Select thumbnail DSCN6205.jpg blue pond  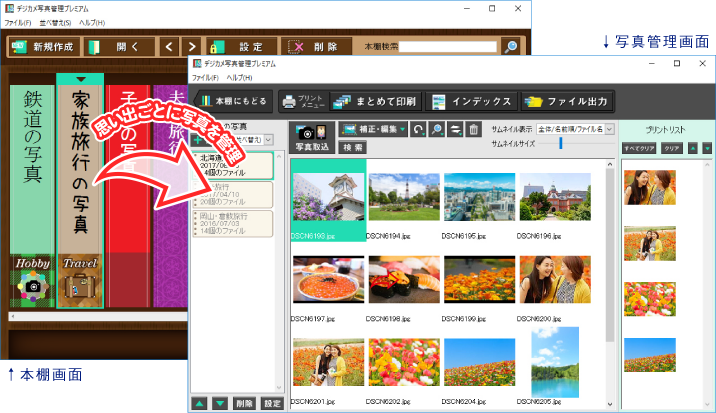[555, 362]
